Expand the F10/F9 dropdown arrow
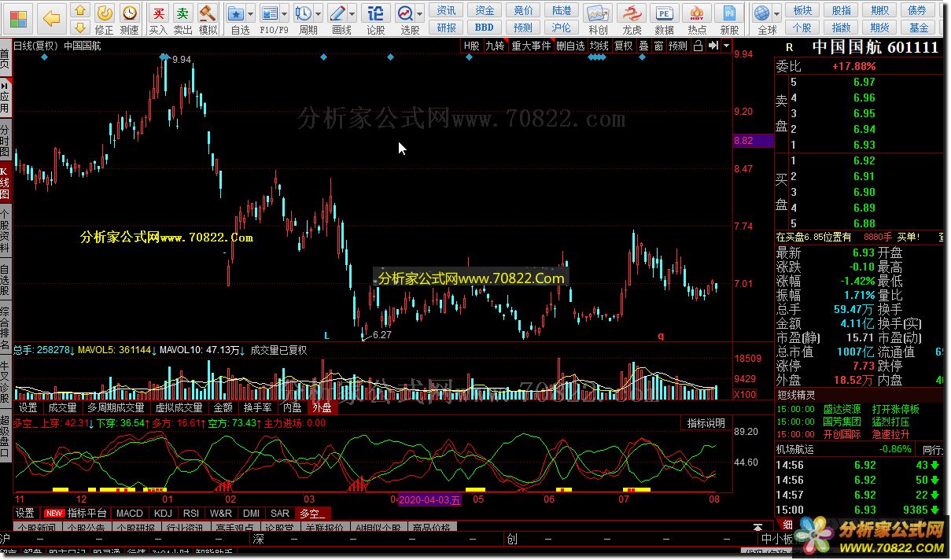This screenshot has width=951, height=560. 285,14
